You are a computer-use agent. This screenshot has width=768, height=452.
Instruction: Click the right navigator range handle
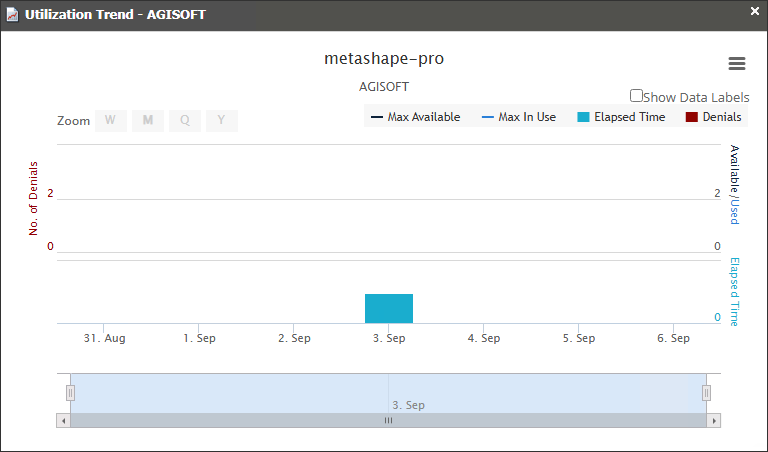tap(706, 393)
